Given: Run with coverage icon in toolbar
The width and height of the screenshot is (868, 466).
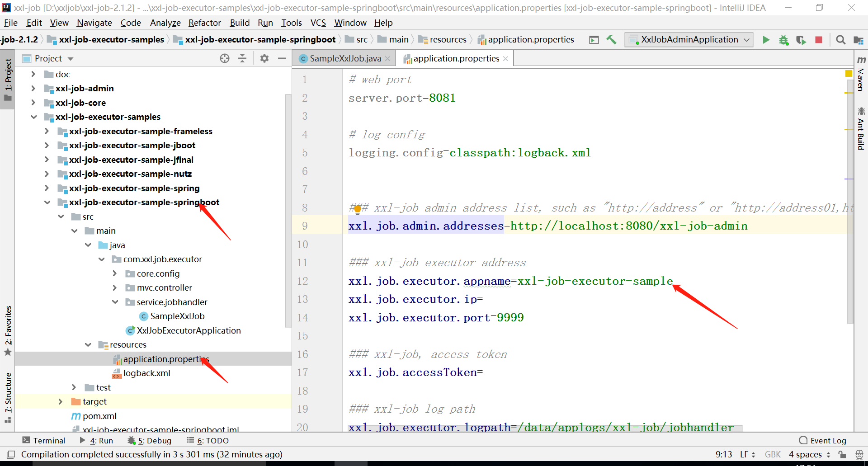Looking at the screenshot, I should tap(801, 40).
